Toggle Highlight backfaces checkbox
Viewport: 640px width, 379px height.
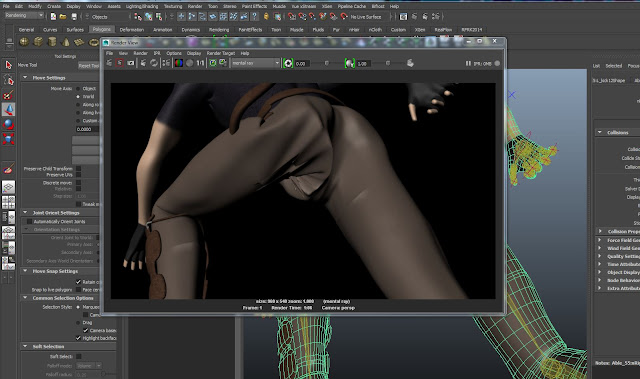pyautogui.click(x=78, y=338)
